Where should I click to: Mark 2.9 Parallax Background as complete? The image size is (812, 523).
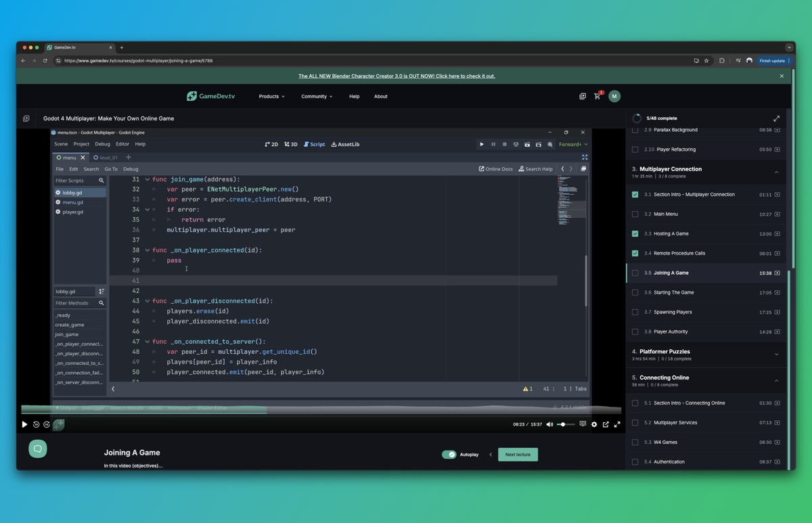(x=635, y=130)
